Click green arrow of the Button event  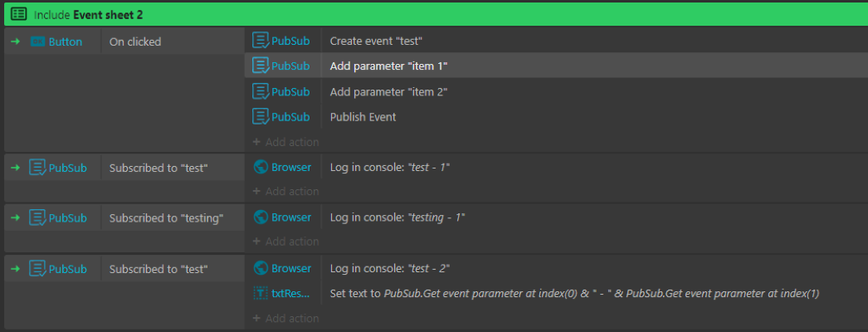click(15, 41)
